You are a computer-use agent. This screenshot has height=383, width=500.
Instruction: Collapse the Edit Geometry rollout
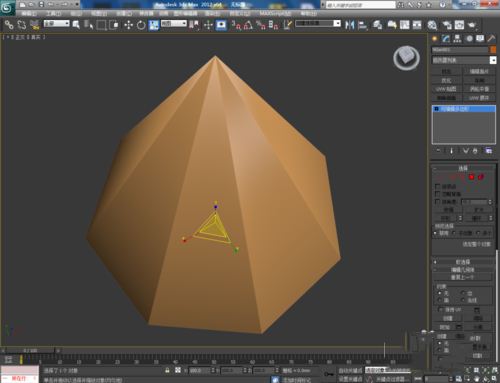(x=463, y=269)
